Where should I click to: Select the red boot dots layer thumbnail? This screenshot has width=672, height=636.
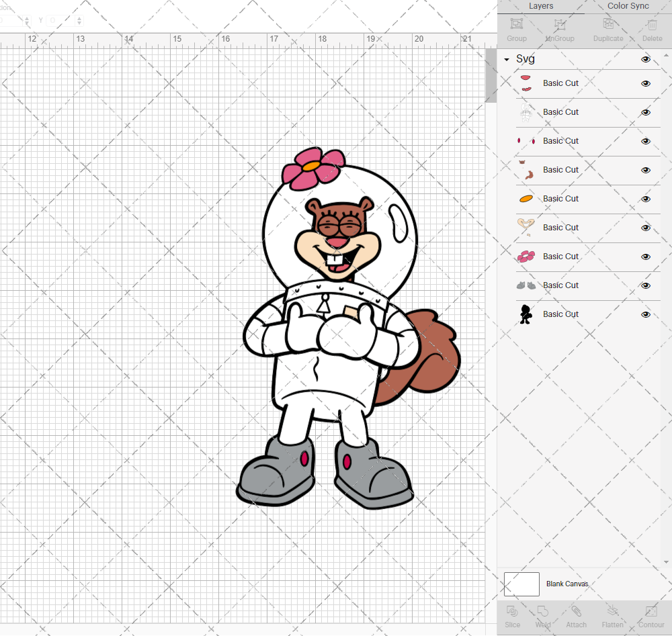tap(526, 140)
